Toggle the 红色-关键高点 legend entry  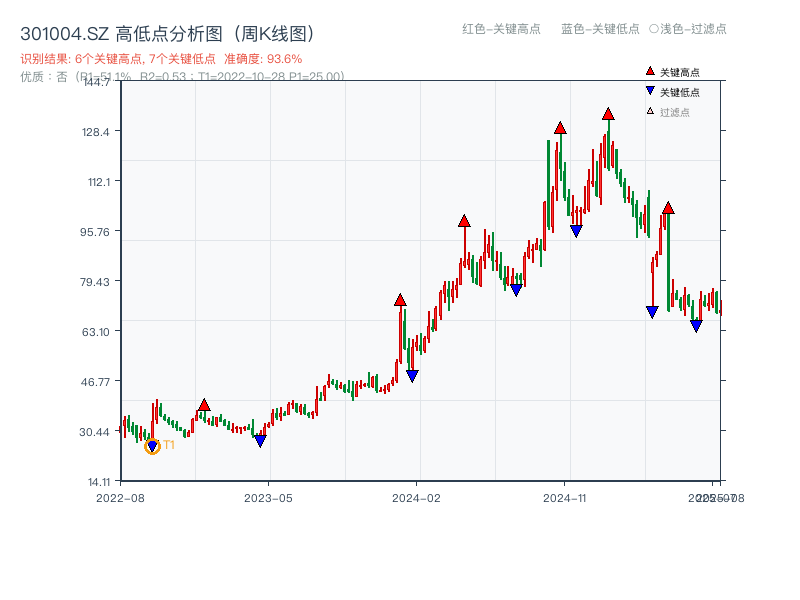point(502,30)
